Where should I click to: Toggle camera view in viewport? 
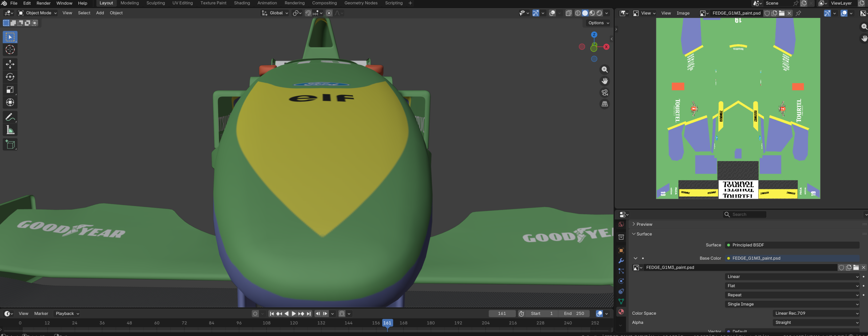point(605,93)
